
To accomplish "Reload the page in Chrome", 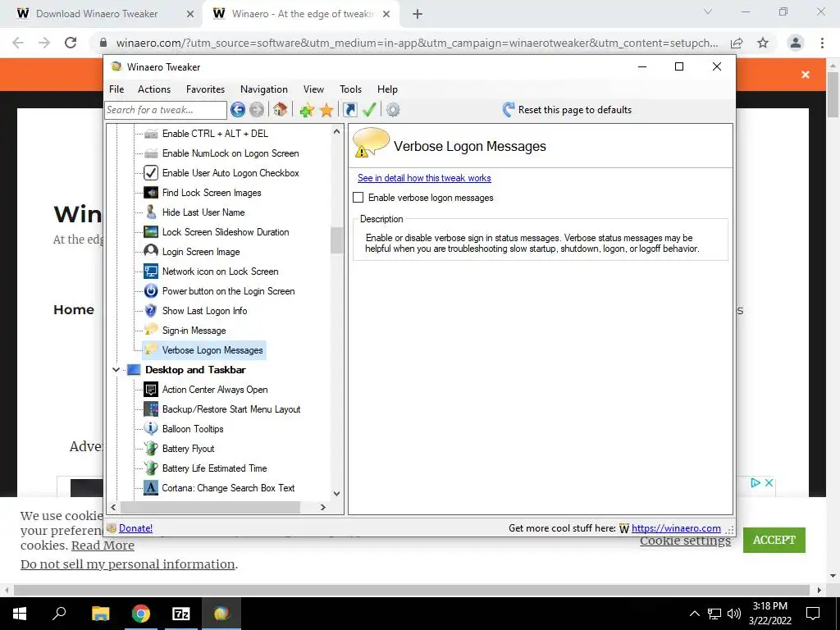I will (71, 43).
